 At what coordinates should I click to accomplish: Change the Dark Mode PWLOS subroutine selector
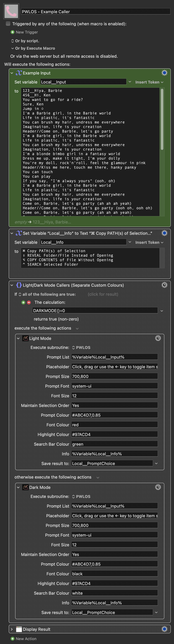81,496
